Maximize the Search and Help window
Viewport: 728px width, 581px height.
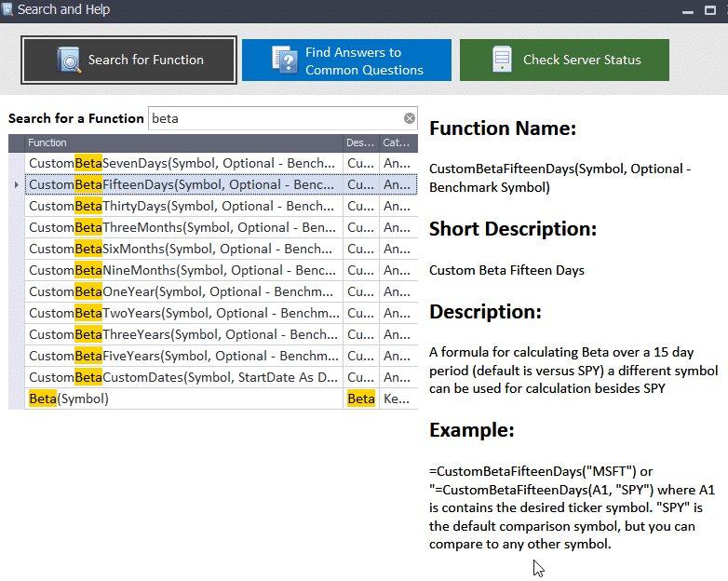click(x=689, y=10)
